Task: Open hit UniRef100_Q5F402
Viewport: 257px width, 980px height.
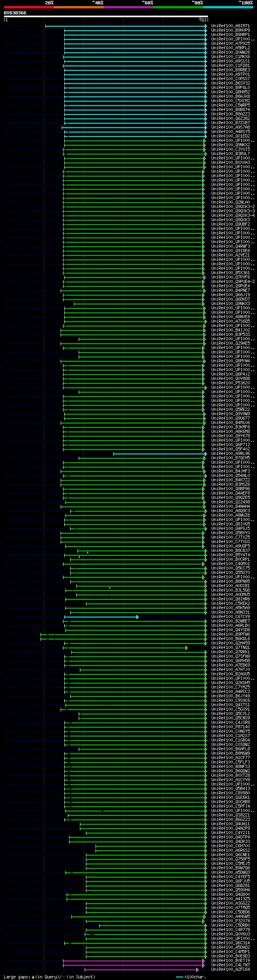Action: click(230, 449)
